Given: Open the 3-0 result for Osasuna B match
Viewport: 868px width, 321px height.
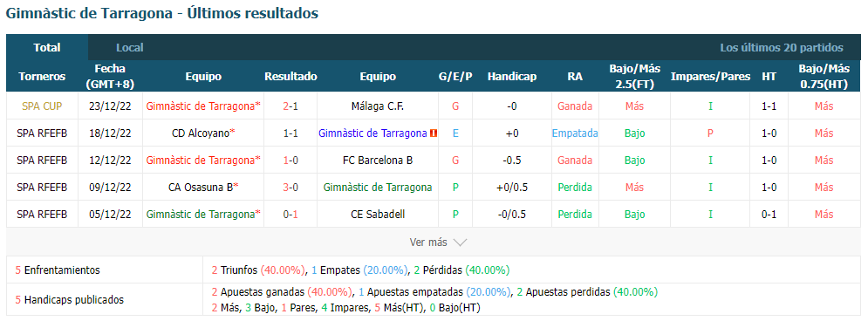Looking at the screenshot, I should (x=290, y=187).
